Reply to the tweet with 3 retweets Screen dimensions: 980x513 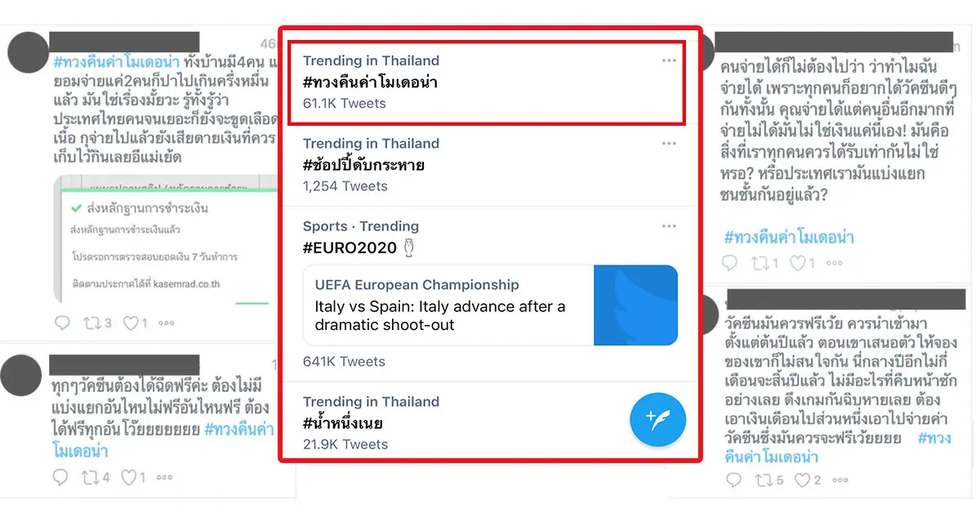coord(62,323)
